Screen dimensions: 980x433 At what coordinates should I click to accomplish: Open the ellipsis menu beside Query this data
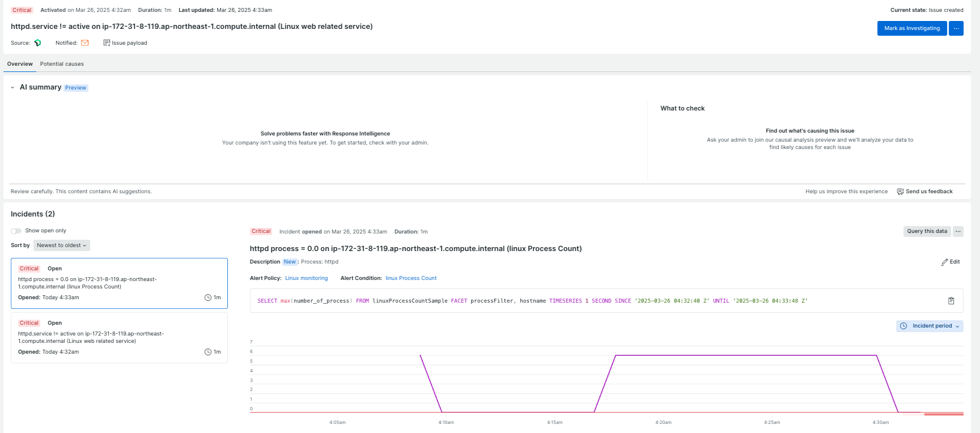coord(958,231)
